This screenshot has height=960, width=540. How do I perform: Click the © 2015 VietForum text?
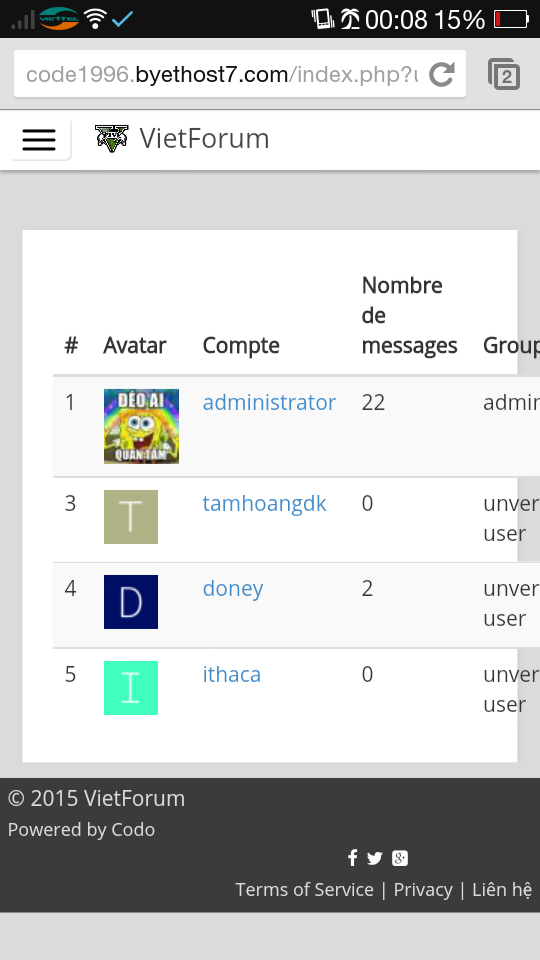click(96, 798)
